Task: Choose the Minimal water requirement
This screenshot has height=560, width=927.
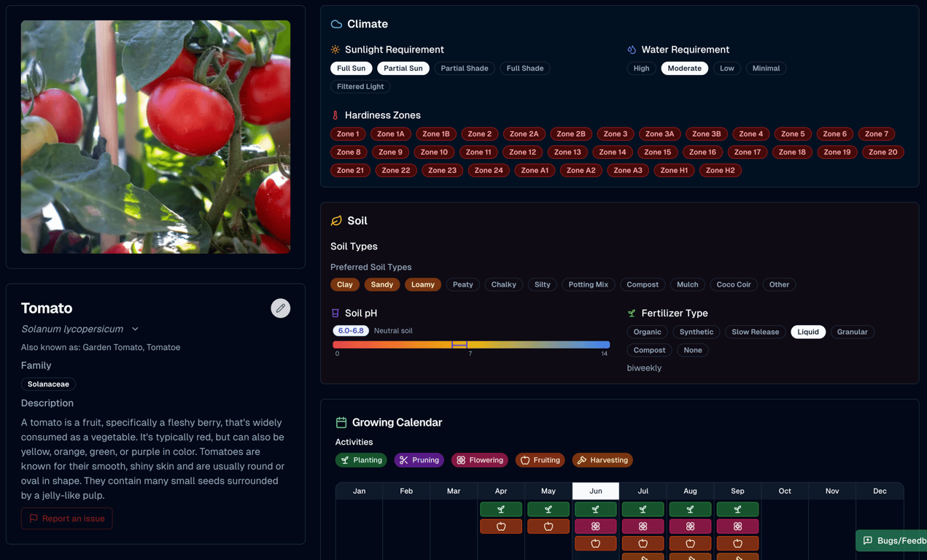Action: [x=766, y=69]
